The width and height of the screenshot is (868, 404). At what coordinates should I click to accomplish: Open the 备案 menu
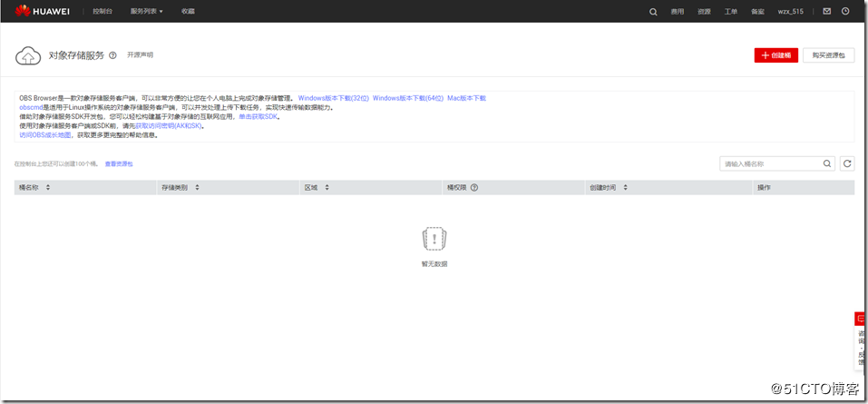(757, 12)
